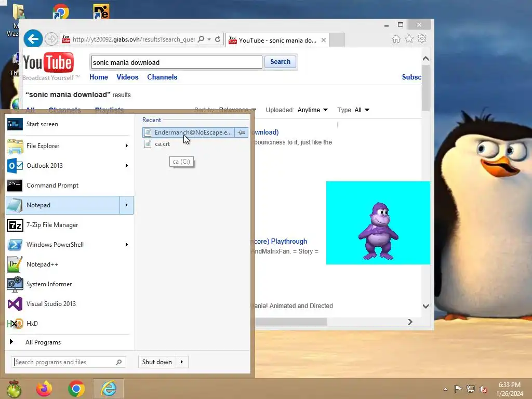This screenshot has width=532, height=399.
Task: Open YouTube Channels link
Action: point(162,77)
